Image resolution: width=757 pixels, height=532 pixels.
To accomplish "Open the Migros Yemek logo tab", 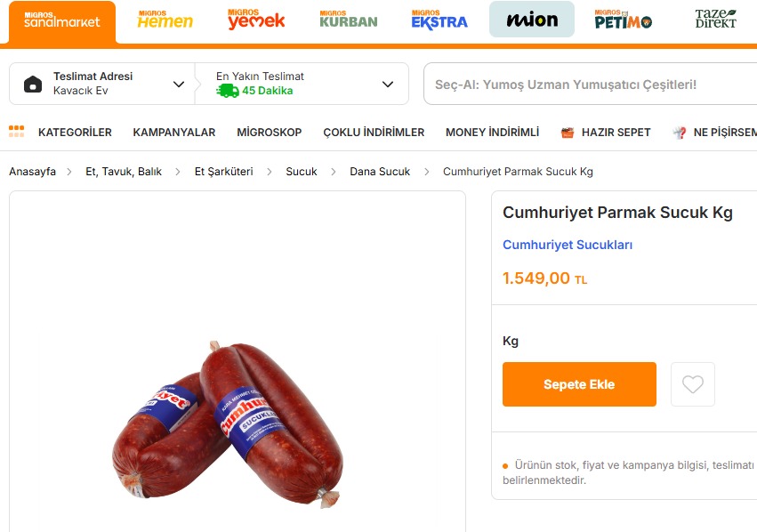I will click(x=256, y=20).
